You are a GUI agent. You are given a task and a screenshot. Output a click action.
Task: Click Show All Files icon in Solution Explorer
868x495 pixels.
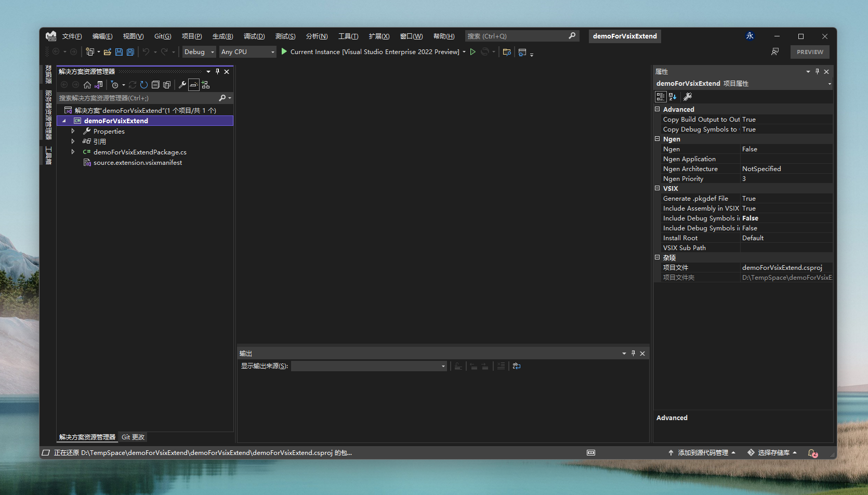167,85
